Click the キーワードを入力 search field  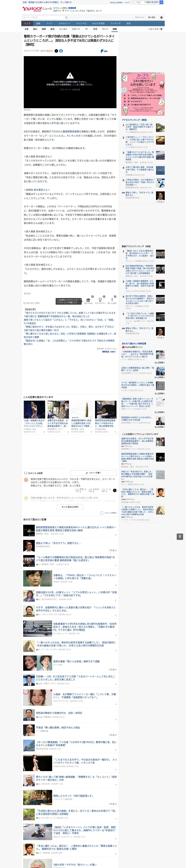(44, 18)
